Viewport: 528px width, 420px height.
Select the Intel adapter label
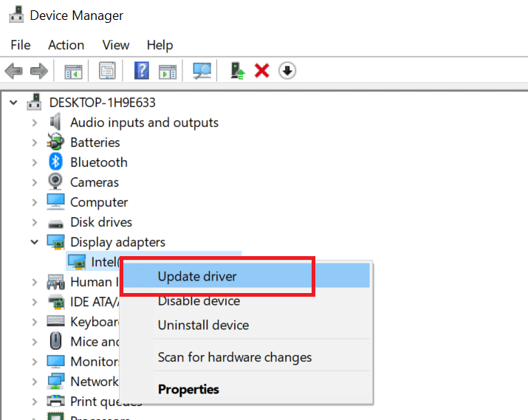[105, 262]
